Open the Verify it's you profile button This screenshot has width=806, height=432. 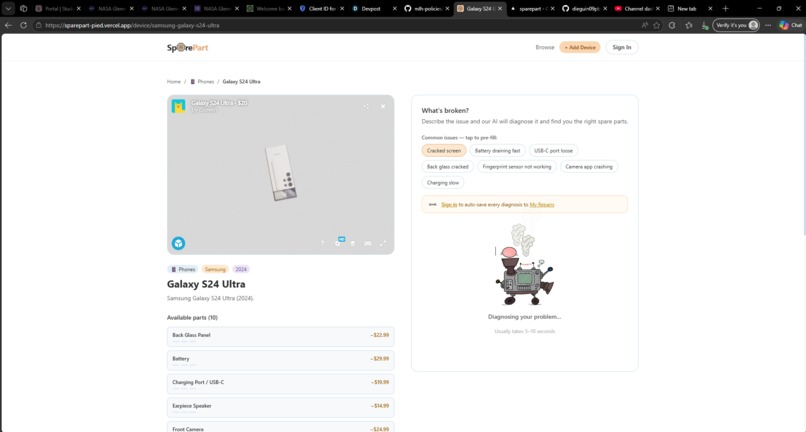pyautogui.click(x=736, y=25)
